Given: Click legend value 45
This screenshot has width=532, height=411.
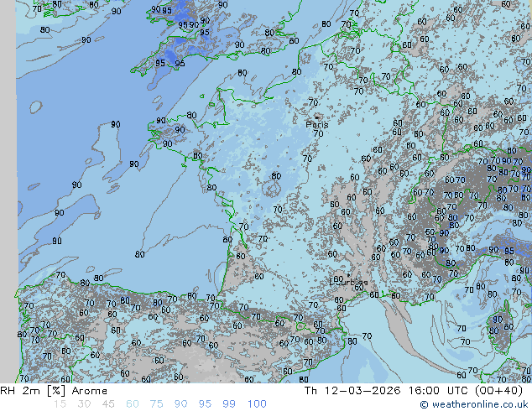Looking at the screenshot, I should click(x=108, y=404).
